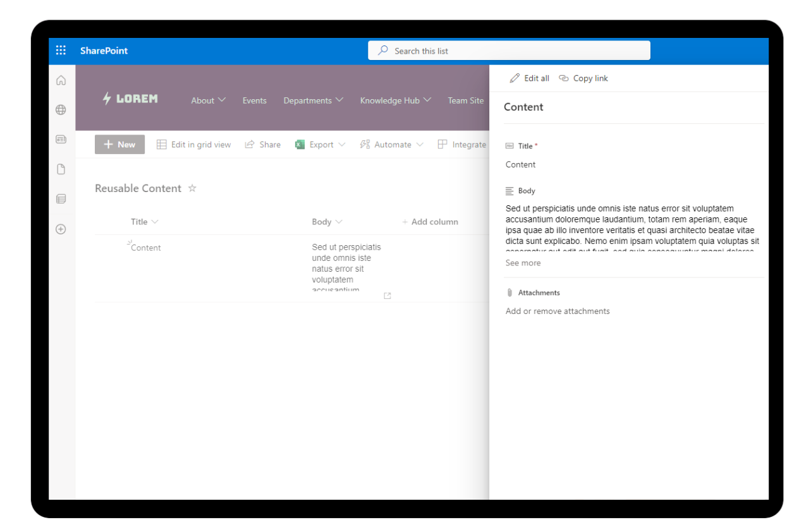Open the News icon in sidebar

pyautogui.click(x=61, y=139)
